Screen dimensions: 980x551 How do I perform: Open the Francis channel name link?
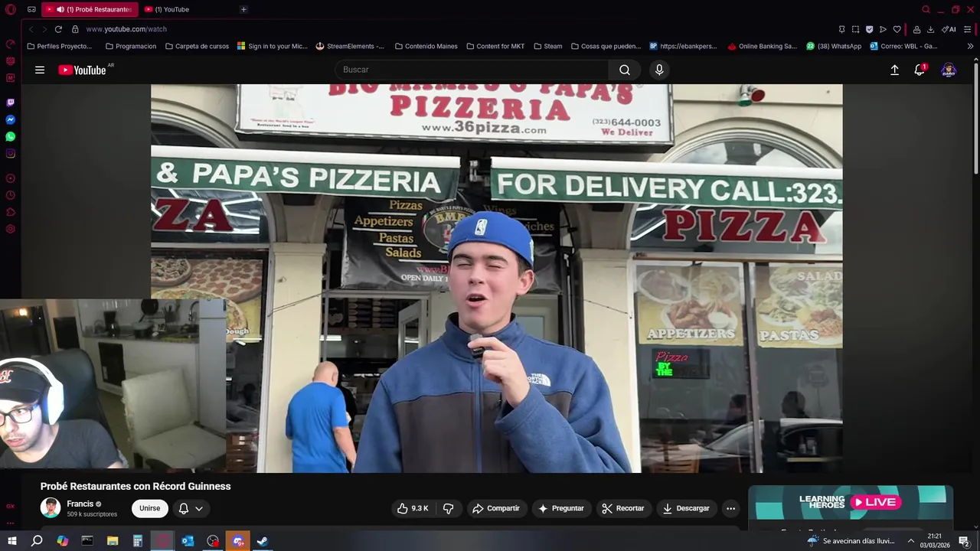(80, 504)
